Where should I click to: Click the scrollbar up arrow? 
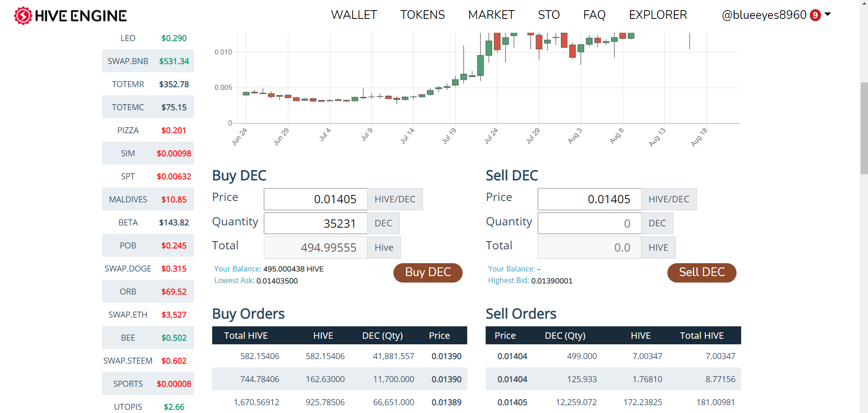click(x=864, y=3)
